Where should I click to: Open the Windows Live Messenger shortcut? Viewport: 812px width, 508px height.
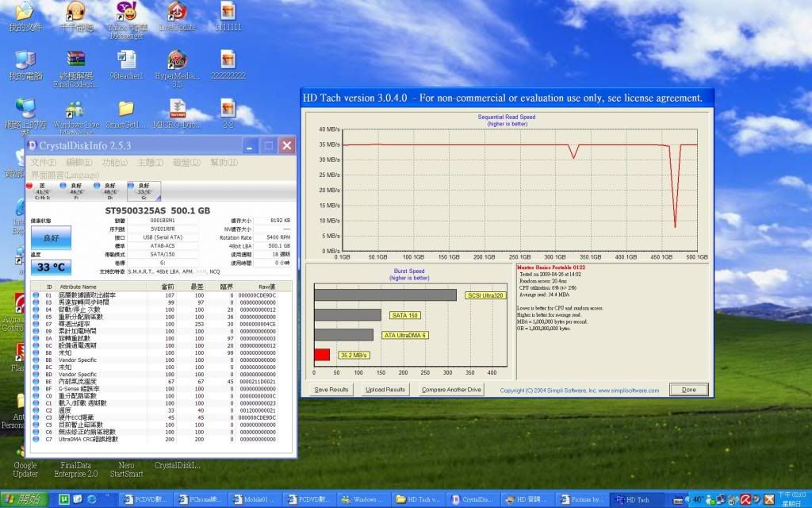[x=75, y=117]
